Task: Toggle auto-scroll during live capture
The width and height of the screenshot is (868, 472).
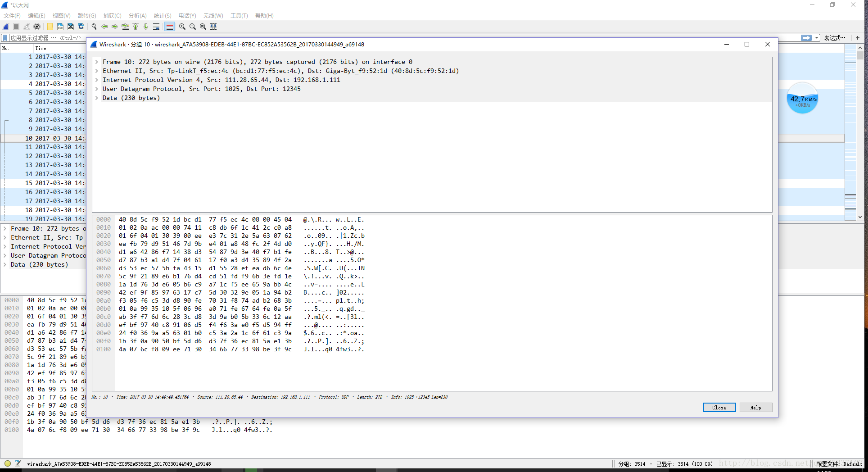Action: 156,27
